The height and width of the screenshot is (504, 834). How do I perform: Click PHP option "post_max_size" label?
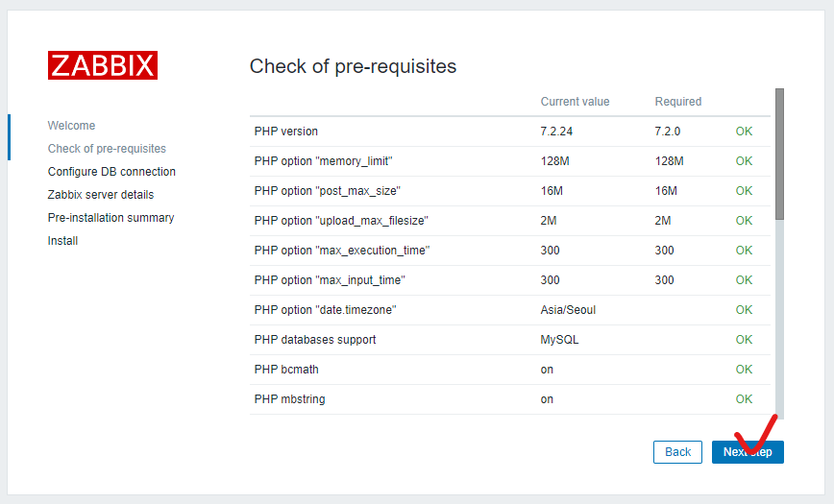(328, 191)
